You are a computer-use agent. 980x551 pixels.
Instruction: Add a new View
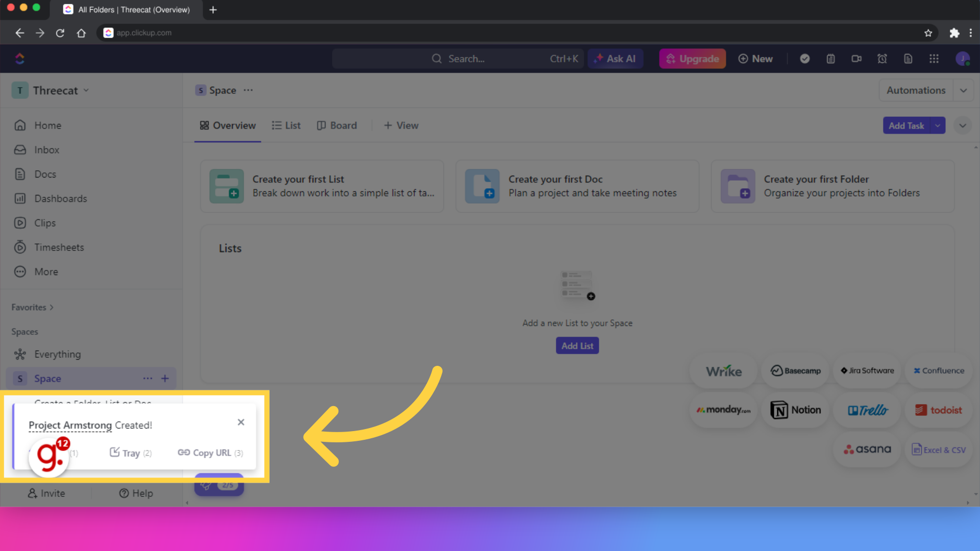tap(401, 126)
